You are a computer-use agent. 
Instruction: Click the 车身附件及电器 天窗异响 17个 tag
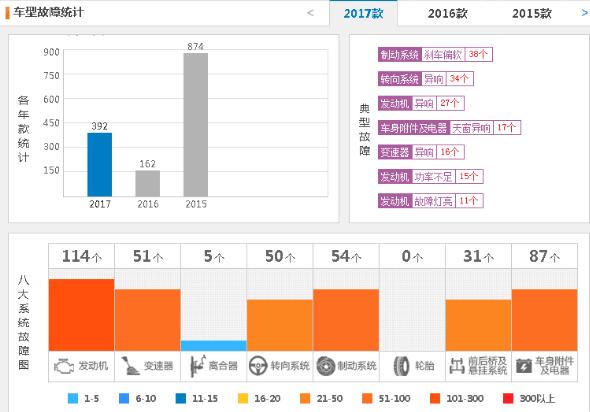pos(450,128)
